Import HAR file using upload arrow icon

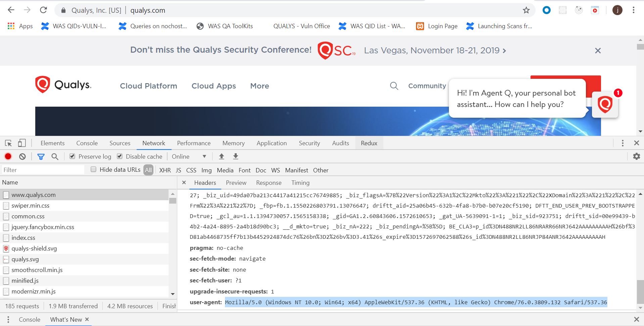coord(221,156)
